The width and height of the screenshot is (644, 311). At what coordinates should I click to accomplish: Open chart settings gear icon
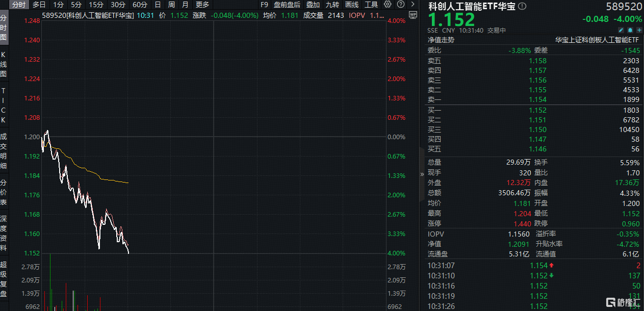coord(388,5)
